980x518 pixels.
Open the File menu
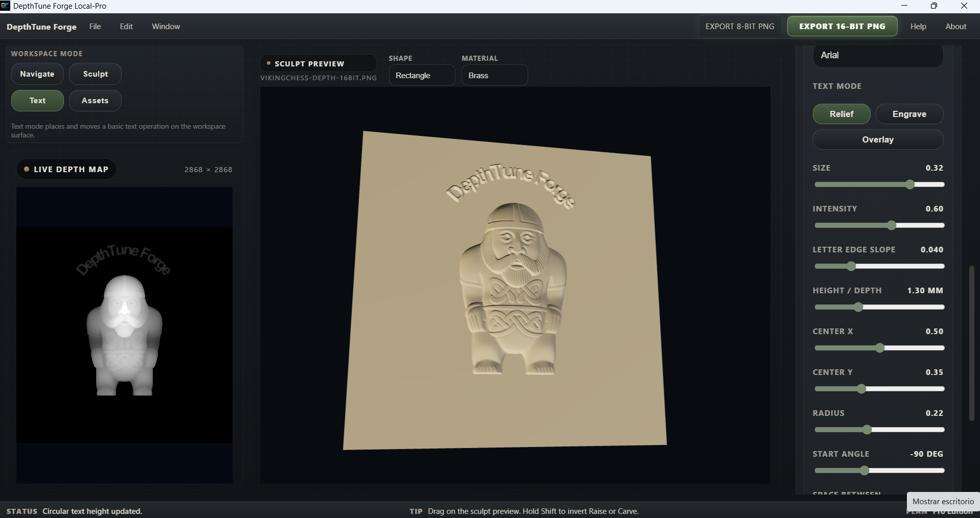point(95,27)
